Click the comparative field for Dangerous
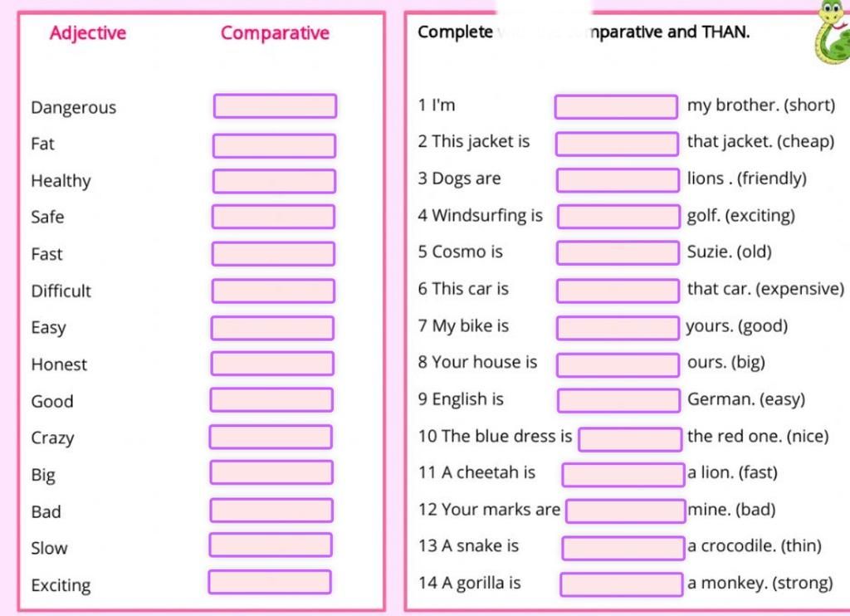The height and width of the screenshot is (616, 850). point(275,106)
